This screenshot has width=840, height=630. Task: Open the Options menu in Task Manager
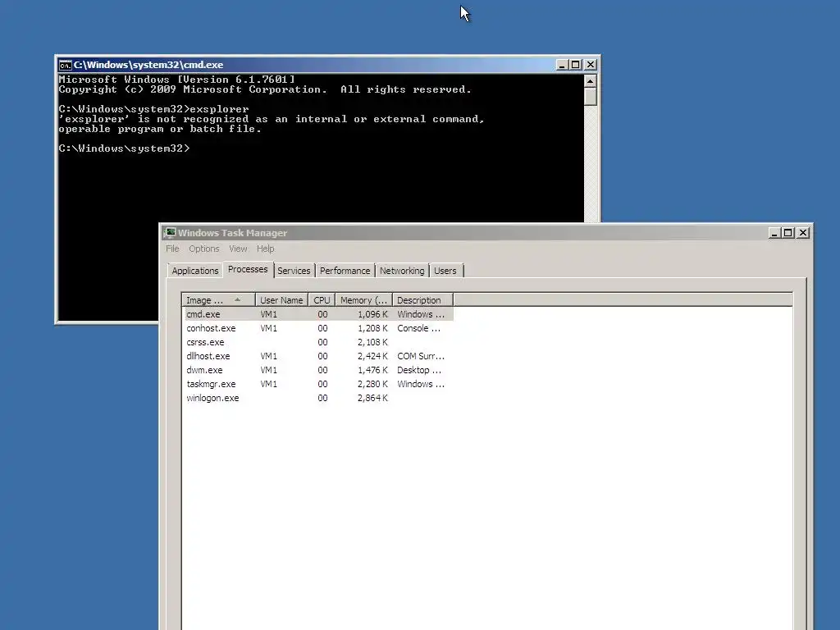(x=204, y=249)
